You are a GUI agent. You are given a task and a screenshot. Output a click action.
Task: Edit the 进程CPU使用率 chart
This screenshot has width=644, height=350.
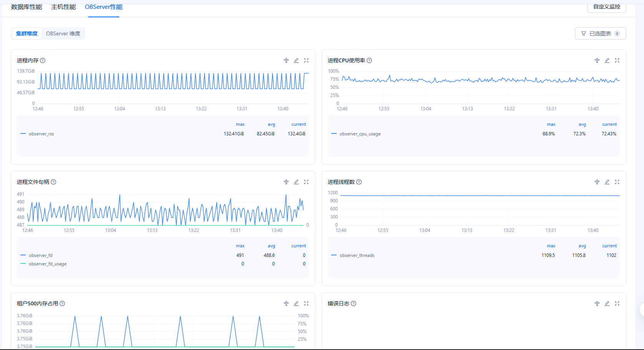[607, 60]
